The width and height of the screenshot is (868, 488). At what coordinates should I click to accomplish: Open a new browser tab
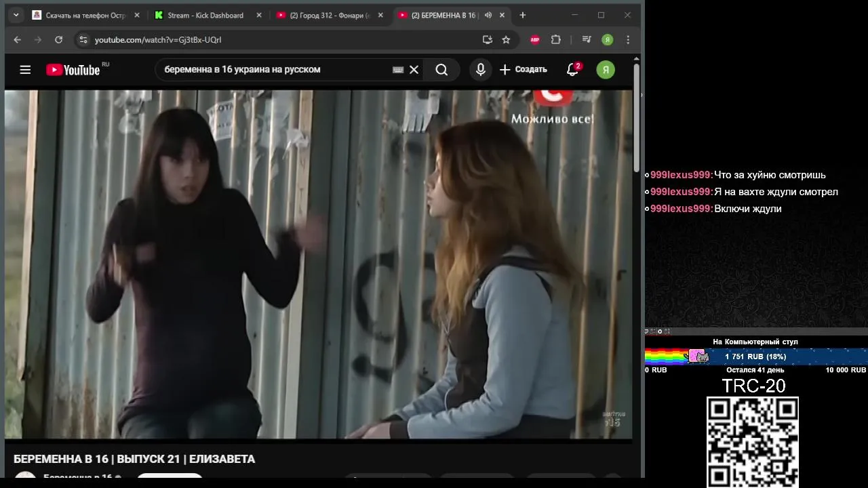[522, 15]
